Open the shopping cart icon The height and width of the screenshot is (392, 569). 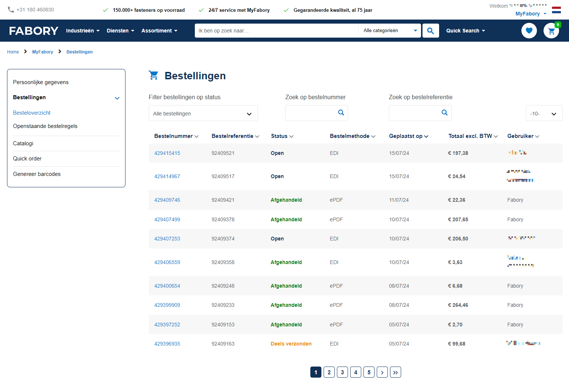[x=551, y=31]
